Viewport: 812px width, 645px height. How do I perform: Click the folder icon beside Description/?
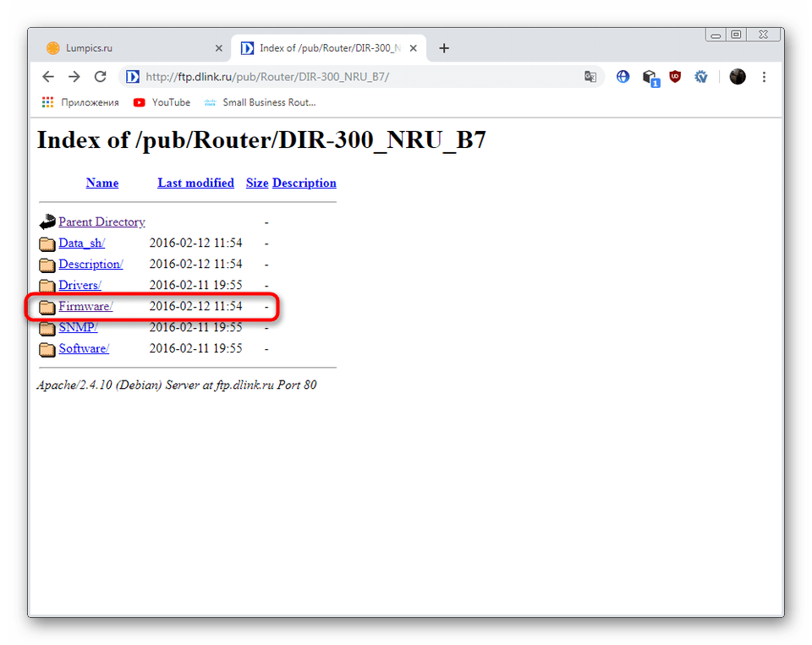pyautogui.click(x=47, y=265)
